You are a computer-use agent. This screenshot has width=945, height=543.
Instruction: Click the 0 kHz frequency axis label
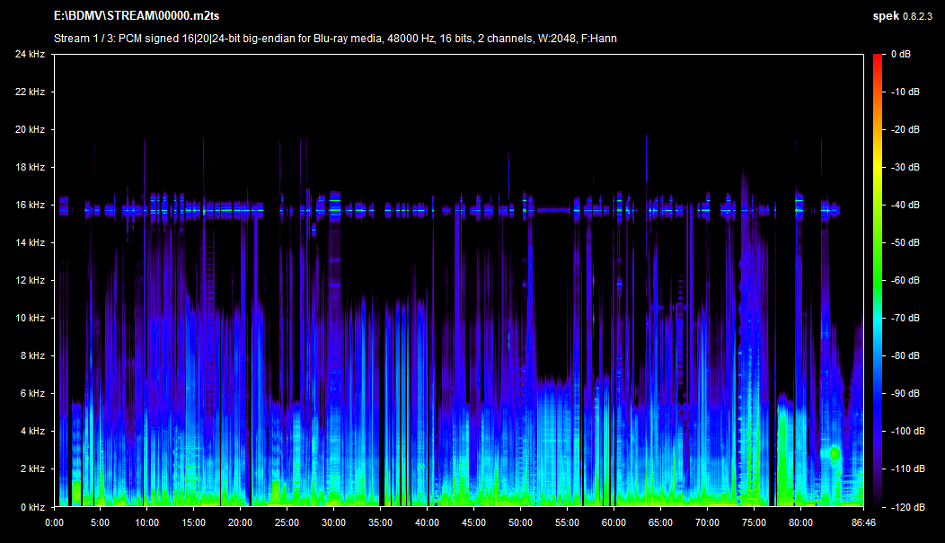click(x=31, y=507)
